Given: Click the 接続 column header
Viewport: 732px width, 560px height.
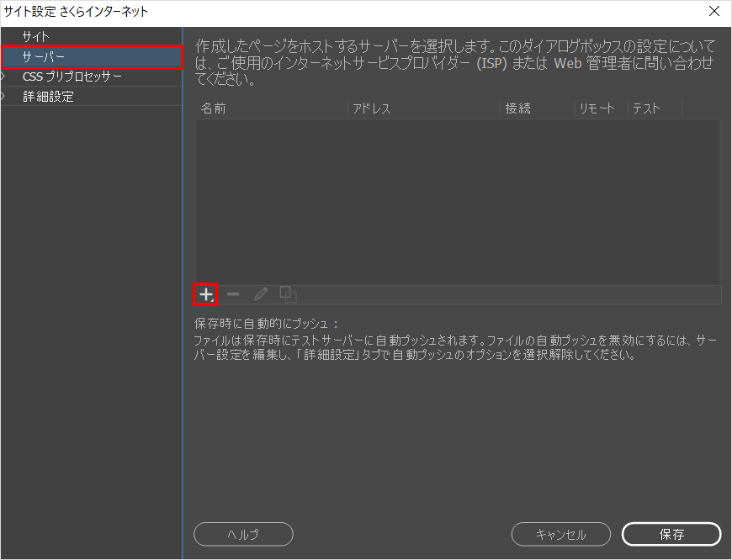Looking at the screenshot, I should coord(517,108).
